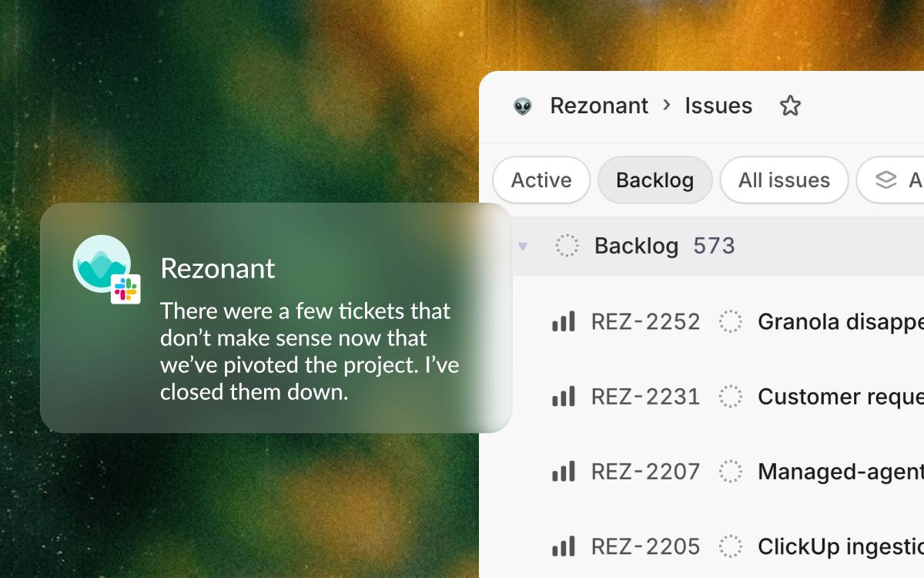The image size is (924, 578).
Task: Click the stacked layers view tab
Action: point(891,180)
